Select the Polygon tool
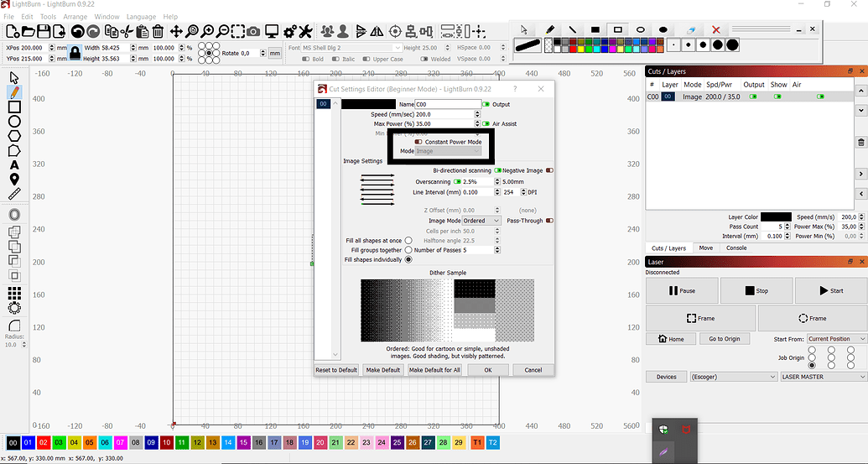868x464 pixels. [x=14, y=136]
